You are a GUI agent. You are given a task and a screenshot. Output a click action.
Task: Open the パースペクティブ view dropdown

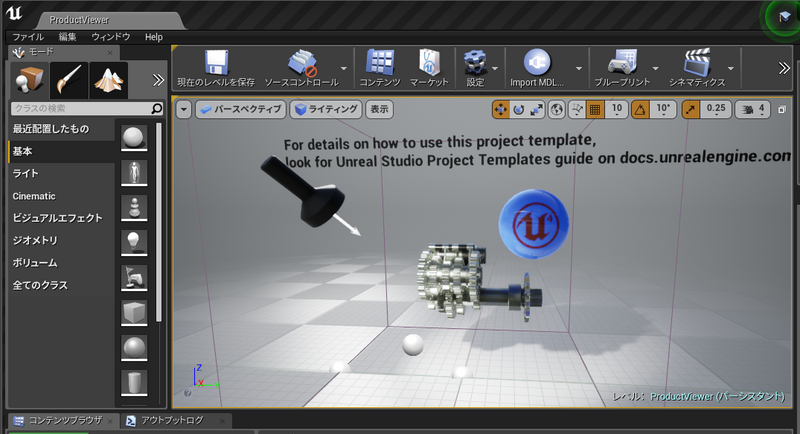point(241,109)
